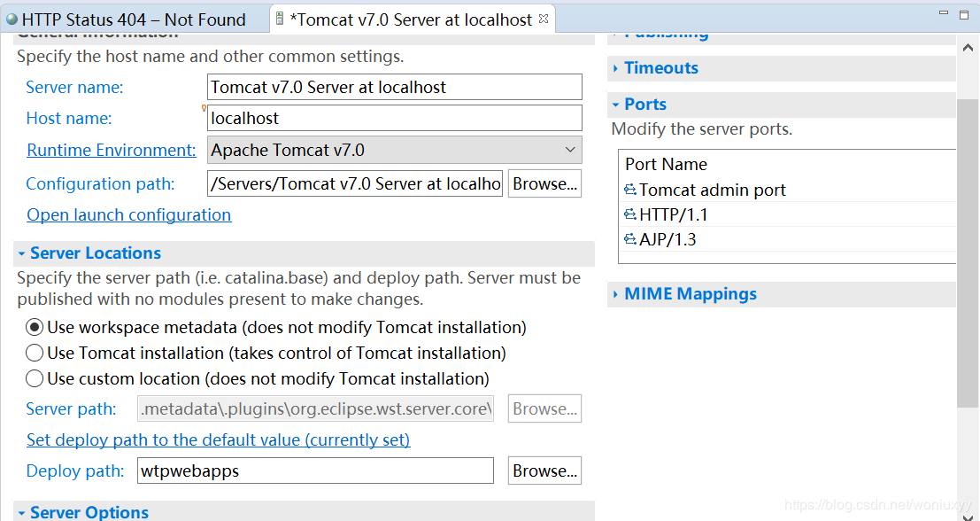
Task: Click the AJP/1.3 port icon
Action: coord(630,239)
